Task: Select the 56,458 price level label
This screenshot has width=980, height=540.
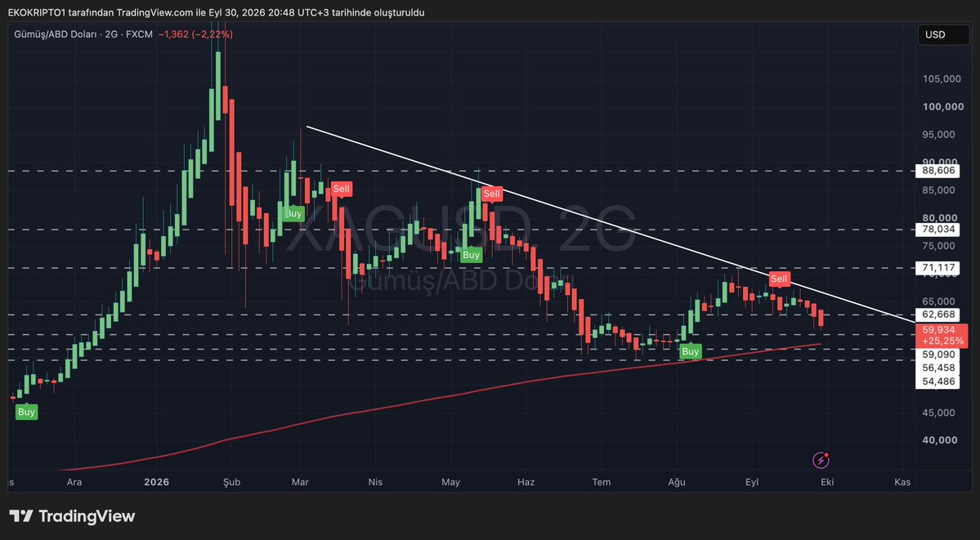Action: click(x=937, y=368)
